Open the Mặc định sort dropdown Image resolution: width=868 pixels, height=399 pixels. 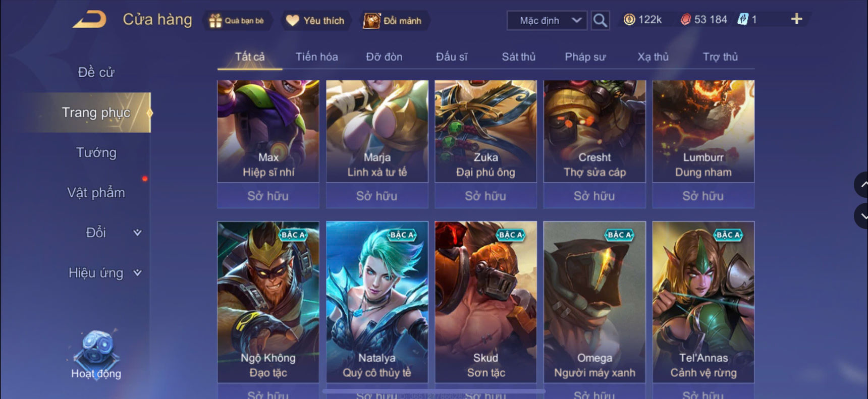[547, 21]
